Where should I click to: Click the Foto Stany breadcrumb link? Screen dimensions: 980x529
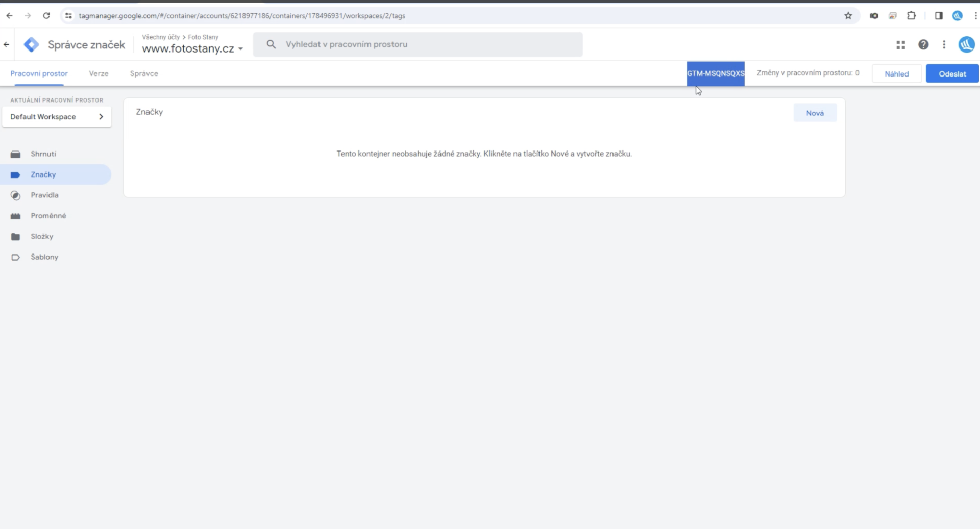point(203,37)
